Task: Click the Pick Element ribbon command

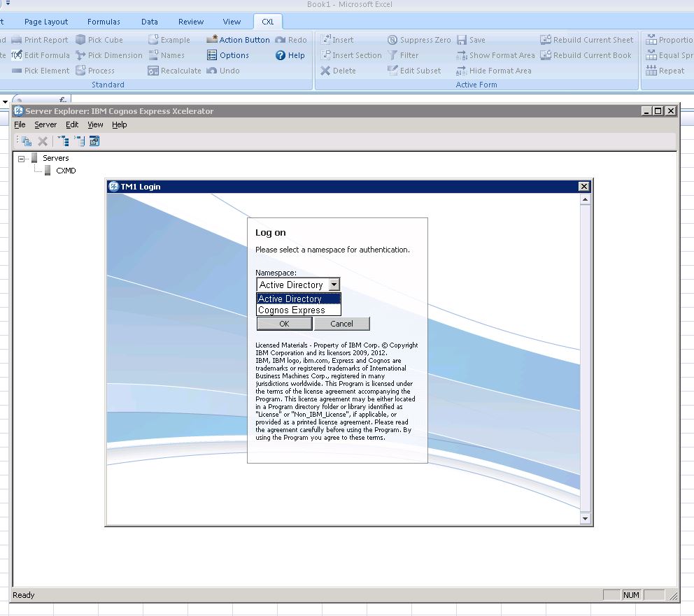Action: 41,71
